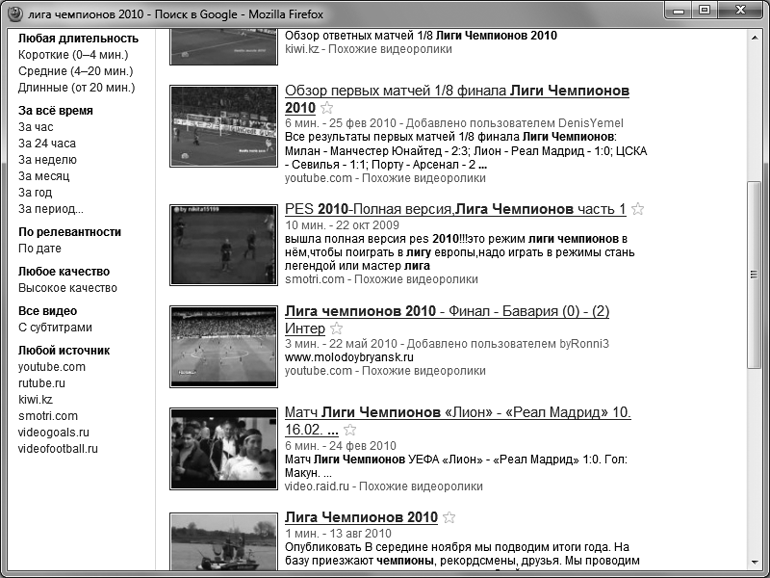Image resolution: width=770 pixels, height=578 pixels.
Task: Select 'Средние (4–20 мин.)' duration filter
Action: (75, 71)
